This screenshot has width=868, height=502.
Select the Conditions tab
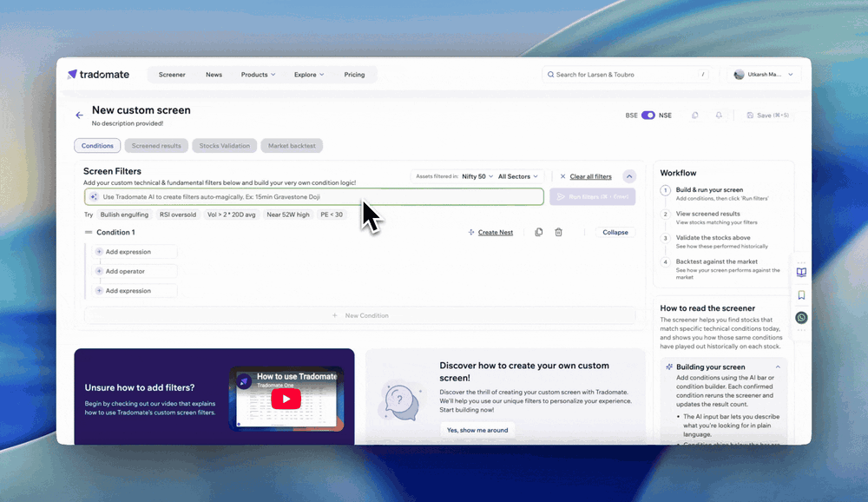tap(97, 146)
